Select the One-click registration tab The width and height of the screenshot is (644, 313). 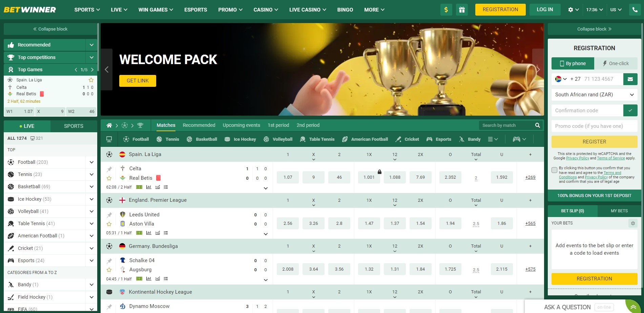coord(616,63)
